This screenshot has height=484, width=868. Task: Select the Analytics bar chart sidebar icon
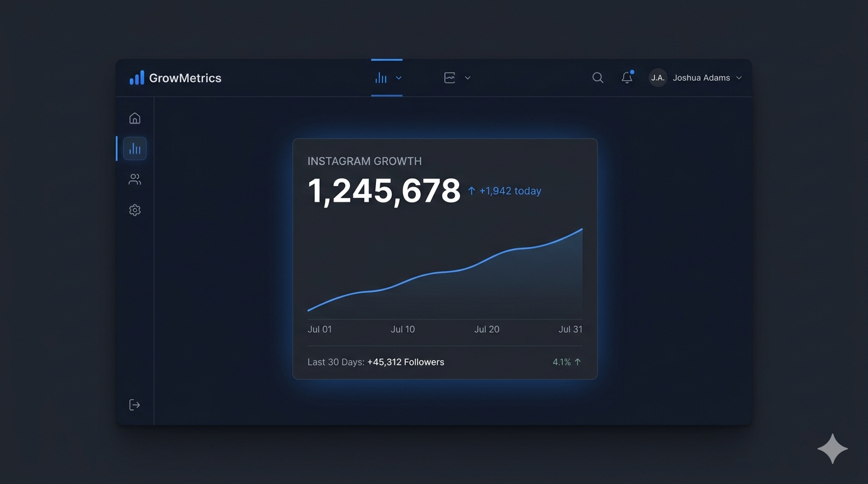click(134, 148)
